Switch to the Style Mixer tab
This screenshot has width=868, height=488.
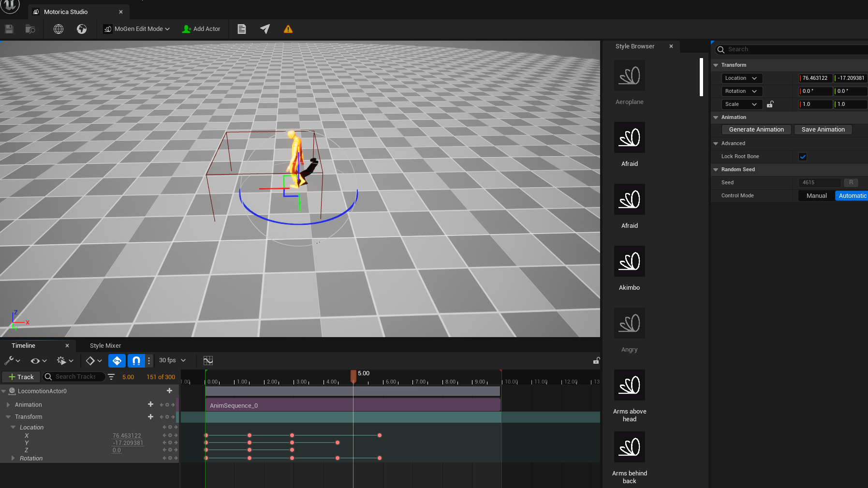[x=105, y=345]
